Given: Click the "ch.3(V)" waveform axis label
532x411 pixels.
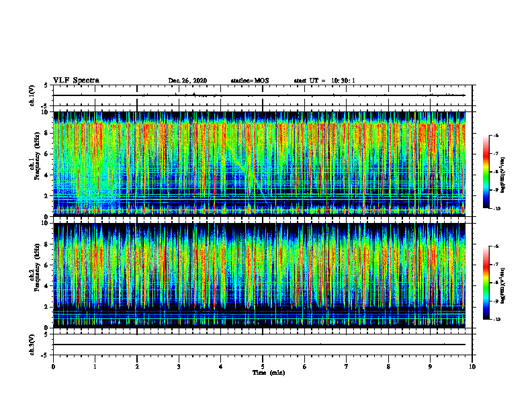Looking at the screenshot, I should (32, 345).
